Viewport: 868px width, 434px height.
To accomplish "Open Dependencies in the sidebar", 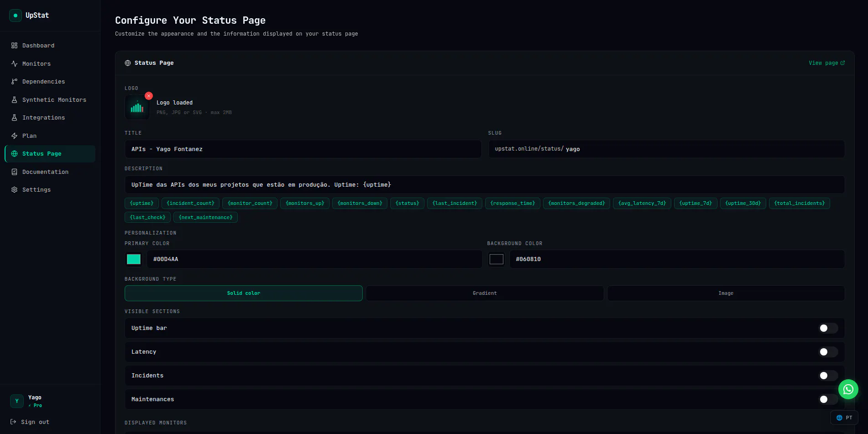I will [x=50, y=82].
